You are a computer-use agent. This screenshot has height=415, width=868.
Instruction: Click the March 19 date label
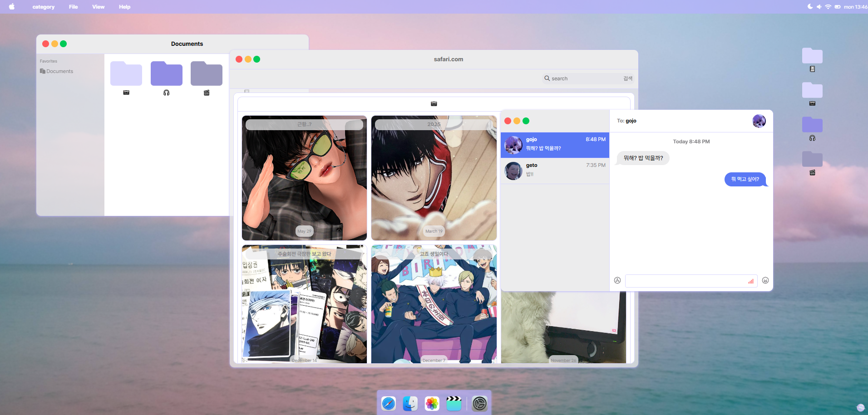click(x=434, y=231)
